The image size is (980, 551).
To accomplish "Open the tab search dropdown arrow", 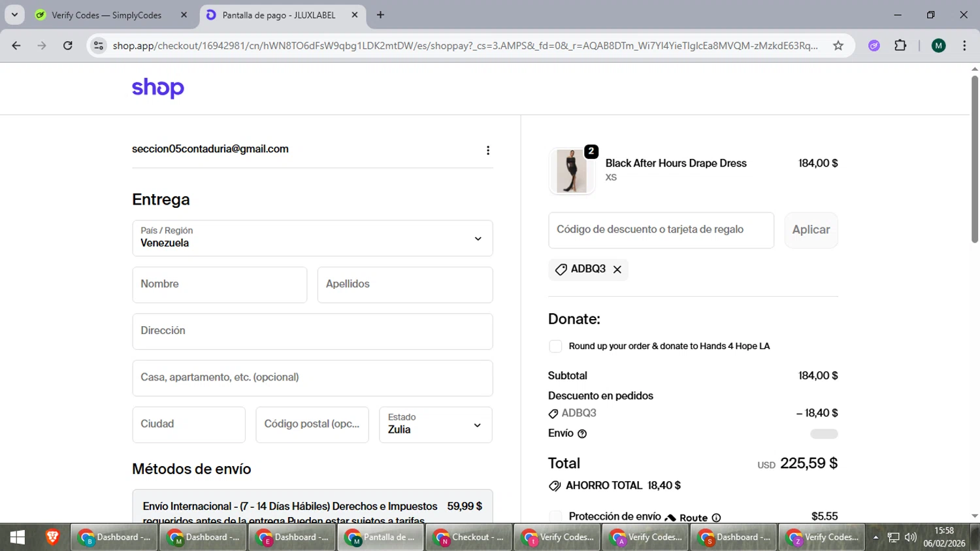I will [x=14, y=15].
